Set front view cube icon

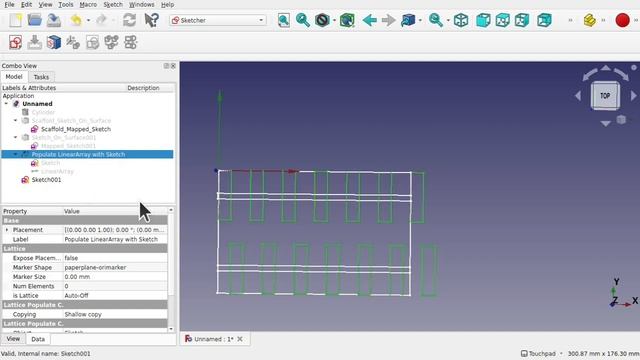[x=483, y=20]
